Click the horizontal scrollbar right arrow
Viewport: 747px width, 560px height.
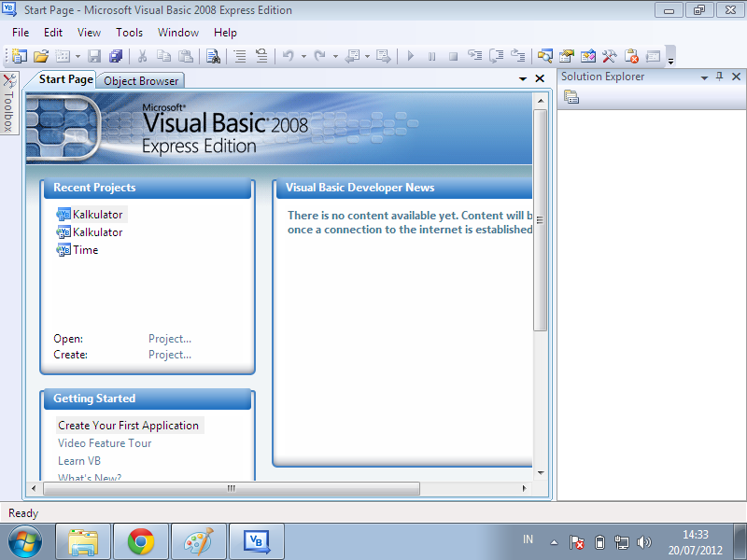(525, 488)
